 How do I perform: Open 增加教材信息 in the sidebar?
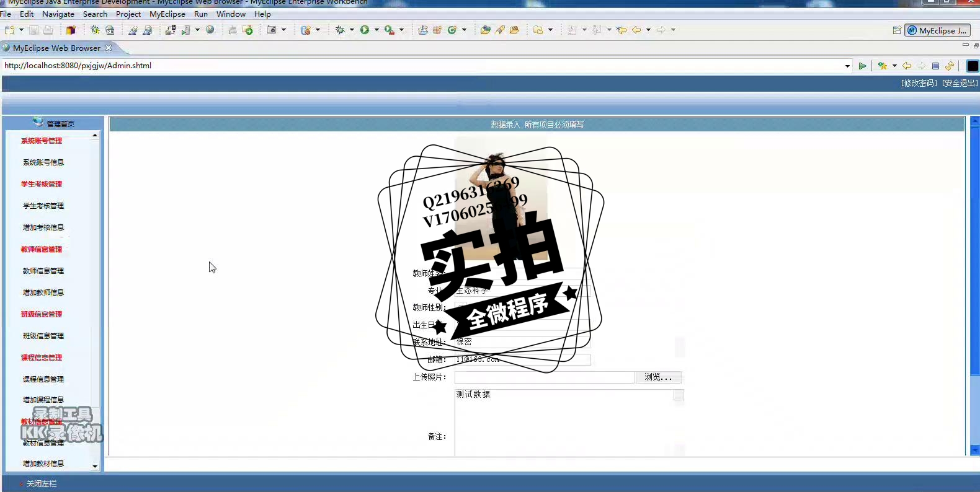click(43, 463)
